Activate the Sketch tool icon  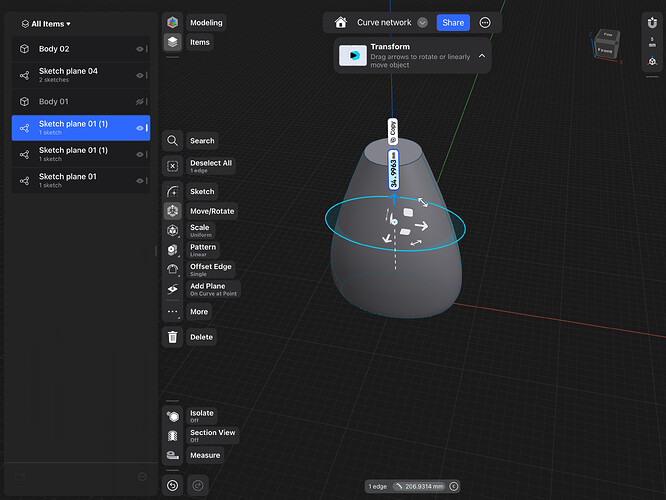(173, 191)
